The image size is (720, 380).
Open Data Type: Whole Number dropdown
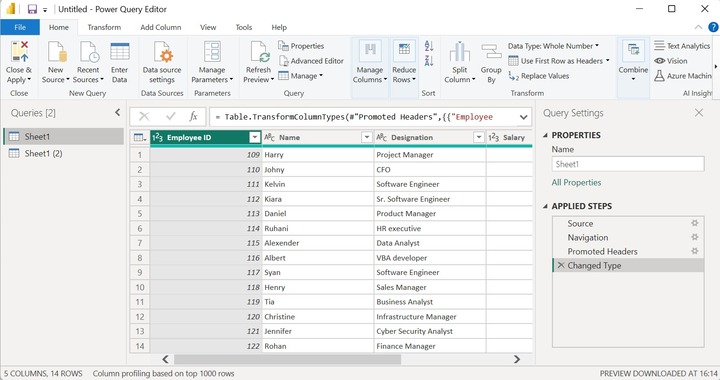click(553, 46)
